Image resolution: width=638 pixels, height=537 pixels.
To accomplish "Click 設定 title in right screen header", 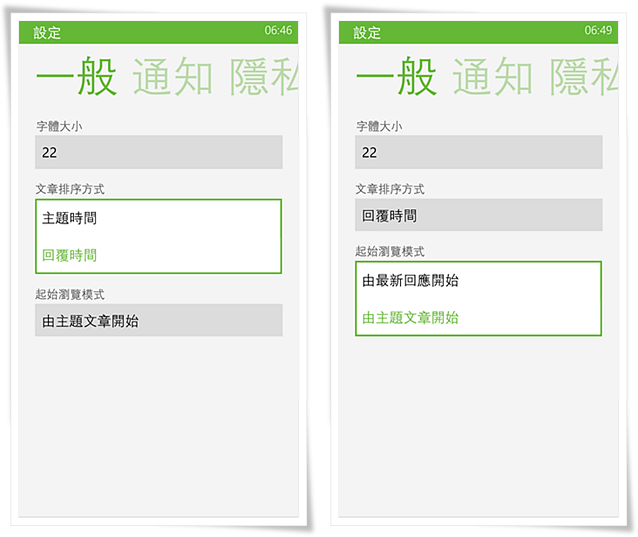I will (x=367, y=33).
